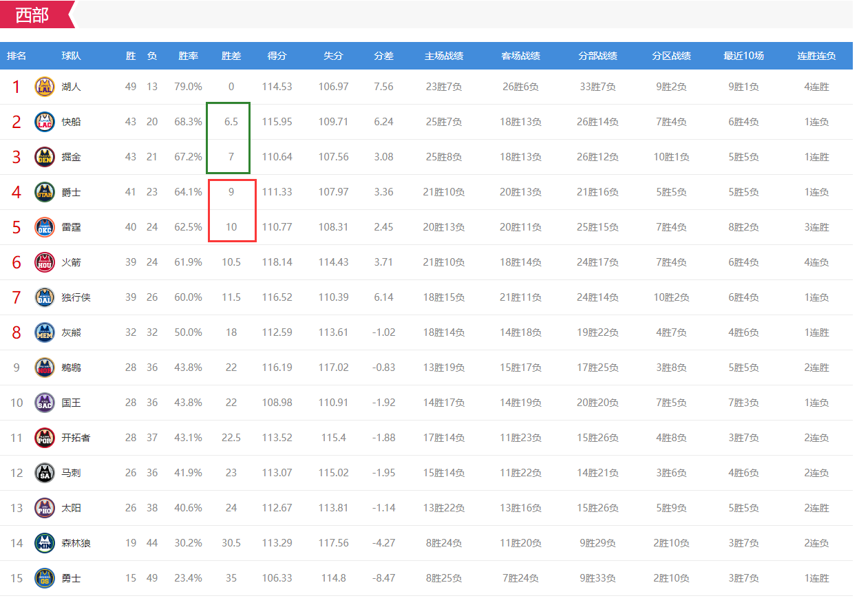Select the 西部 conference tab
The height and width of the screenshot is (616, 859).
pos(33,15)
